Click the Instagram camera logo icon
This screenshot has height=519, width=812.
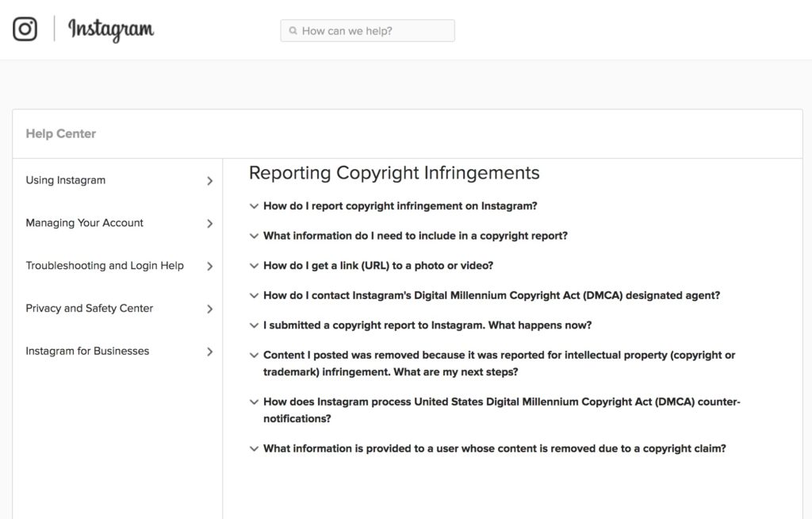tap(25, 29)
